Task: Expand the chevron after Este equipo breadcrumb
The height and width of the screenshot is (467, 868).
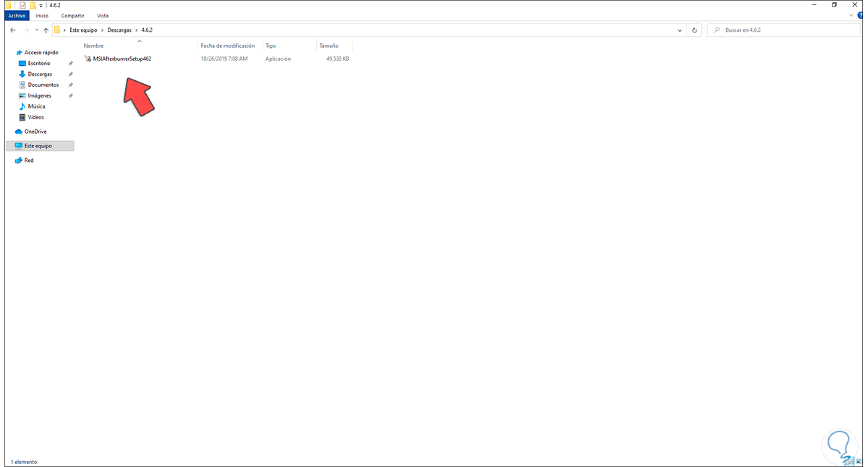Action: coord(102,30)
